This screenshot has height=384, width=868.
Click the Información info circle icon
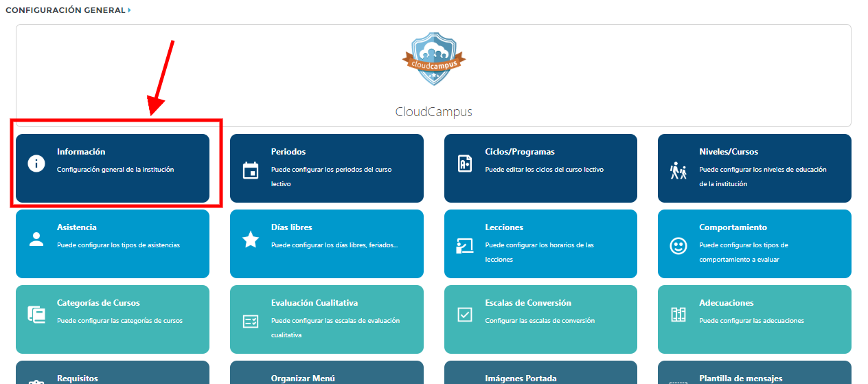36,163
